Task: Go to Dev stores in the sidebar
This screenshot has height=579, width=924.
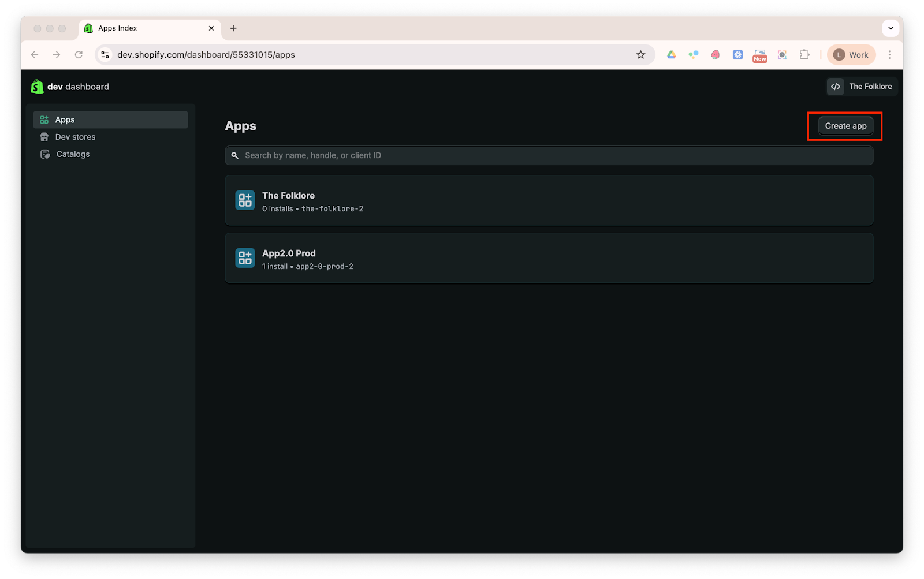Action: (75, 137)
